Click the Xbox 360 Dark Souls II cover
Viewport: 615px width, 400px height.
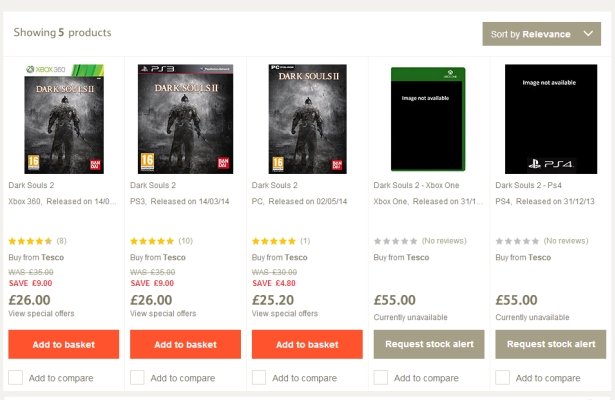click(63, 119)
